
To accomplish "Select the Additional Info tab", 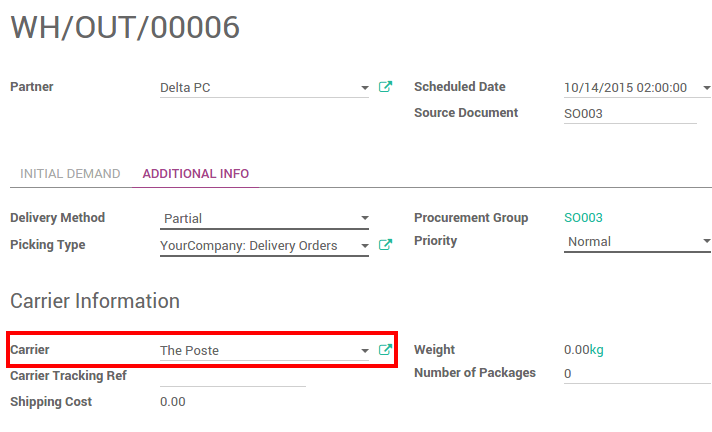I will coord(196,174).
